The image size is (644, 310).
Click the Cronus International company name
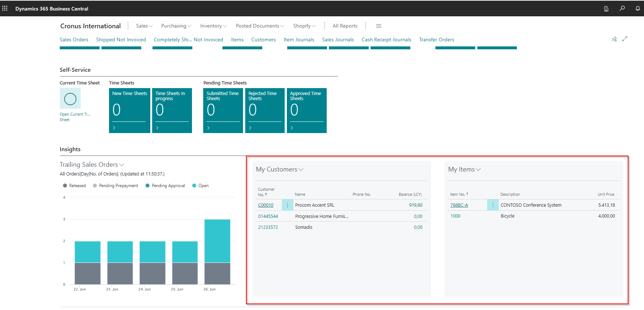pos(91,26)
